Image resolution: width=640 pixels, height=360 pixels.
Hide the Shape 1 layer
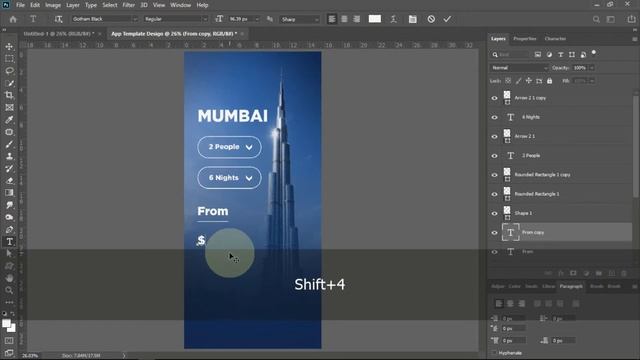494,213
